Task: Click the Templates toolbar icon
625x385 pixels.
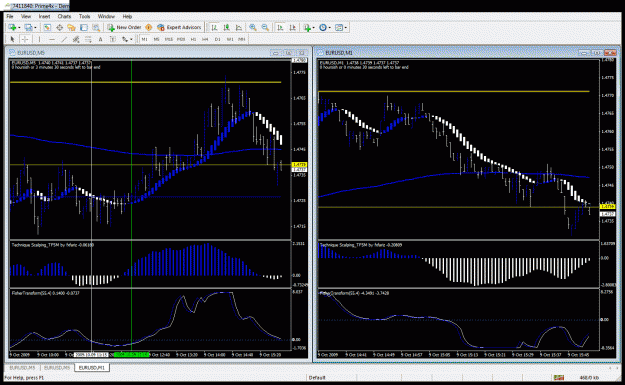Action: (339, 28)
